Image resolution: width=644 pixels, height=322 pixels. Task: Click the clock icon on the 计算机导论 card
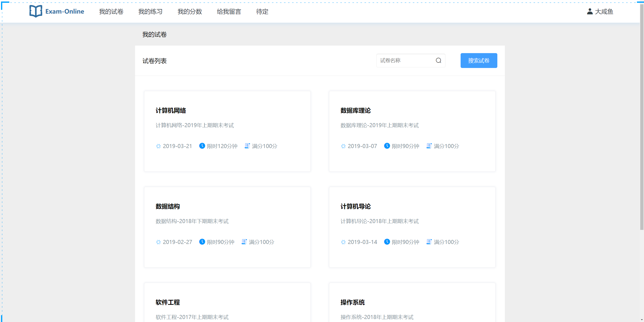pyautogui.click(x=387, y=242)
